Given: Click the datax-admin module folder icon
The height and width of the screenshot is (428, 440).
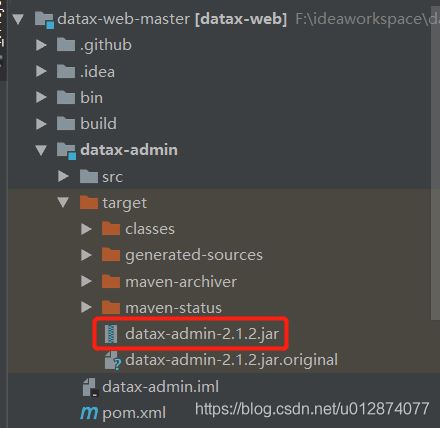Looking at the screenshot, I should tap(66, 151).
